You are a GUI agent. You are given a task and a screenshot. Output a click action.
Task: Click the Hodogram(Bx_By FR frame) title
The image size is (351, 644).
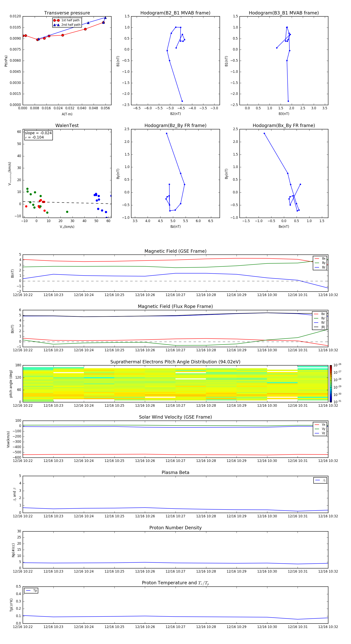[x=284, y=125]
